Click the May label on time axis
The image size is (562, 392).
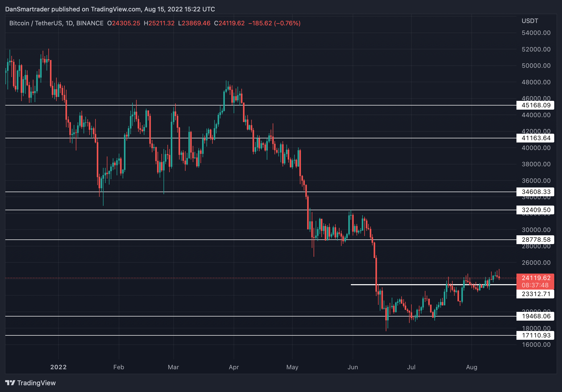pos(292,367)
